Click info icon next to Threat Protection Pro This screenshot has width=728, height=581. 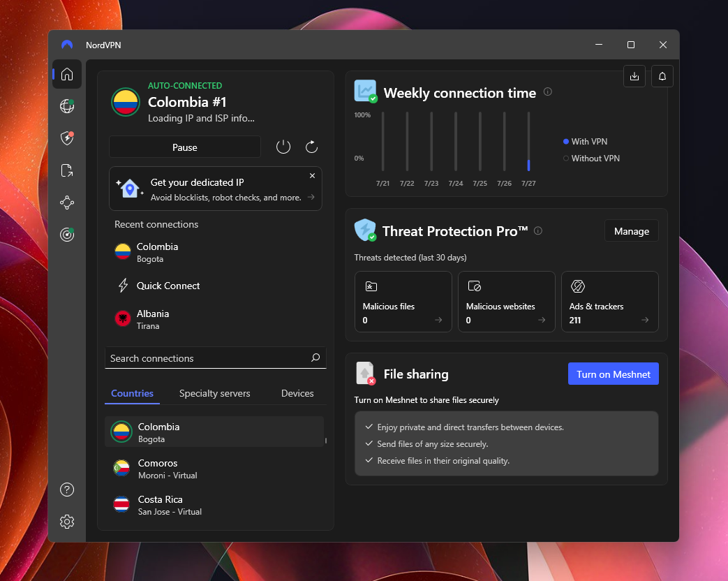point(538,230)
